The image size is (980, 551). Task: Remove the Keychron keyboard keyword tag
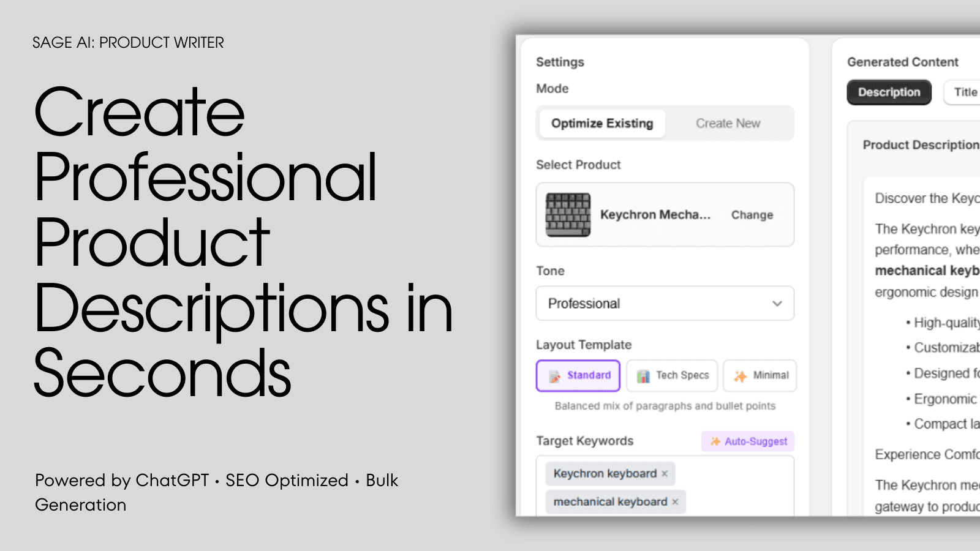click(665, 474)
